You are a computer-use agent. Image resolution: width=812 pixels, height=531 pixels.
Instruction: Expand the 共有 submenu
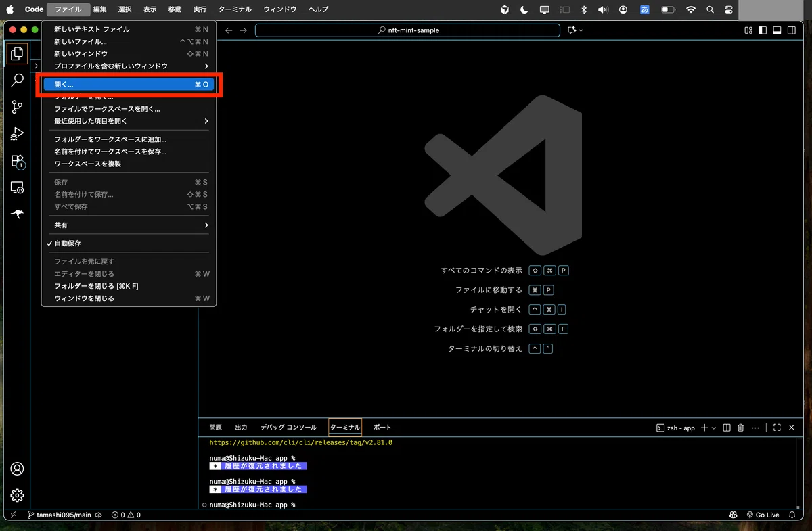click(129, 225)
